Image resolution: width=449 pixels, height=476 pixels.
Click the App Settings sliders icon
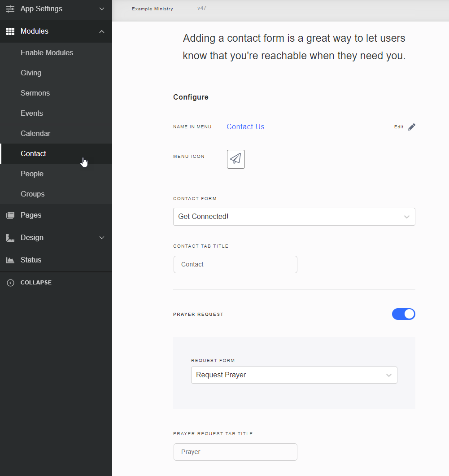point(10,9)
